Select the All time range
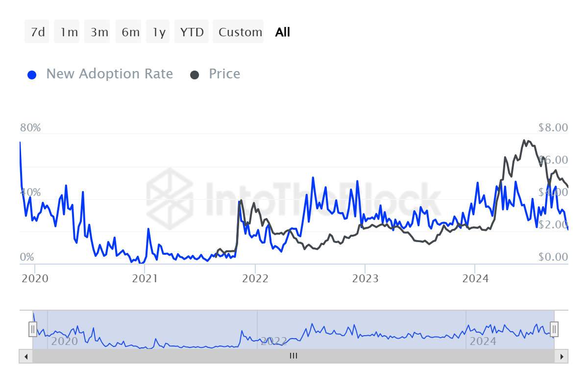 tap(283, 32)
